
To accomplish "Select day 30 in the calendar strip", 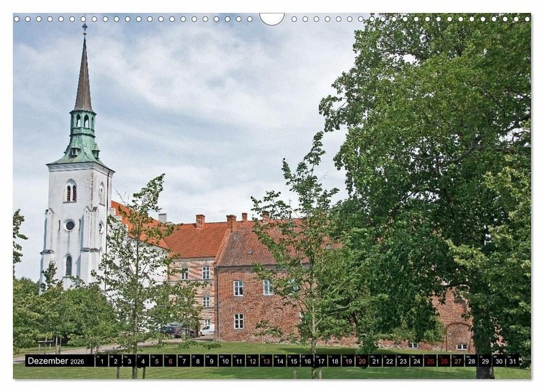I will coord(499,361).
